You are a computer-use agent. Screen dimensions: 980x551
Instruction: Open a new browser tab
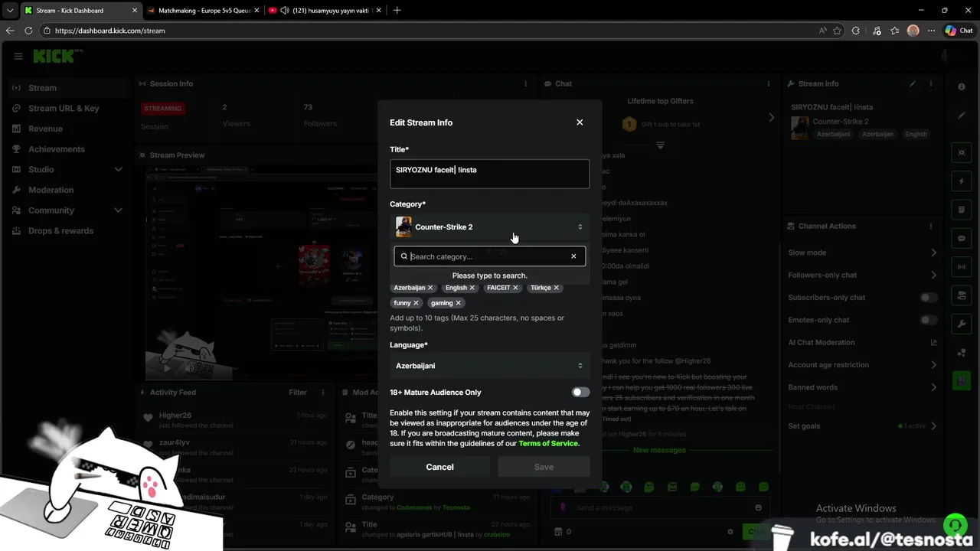[x=397, y=11]
